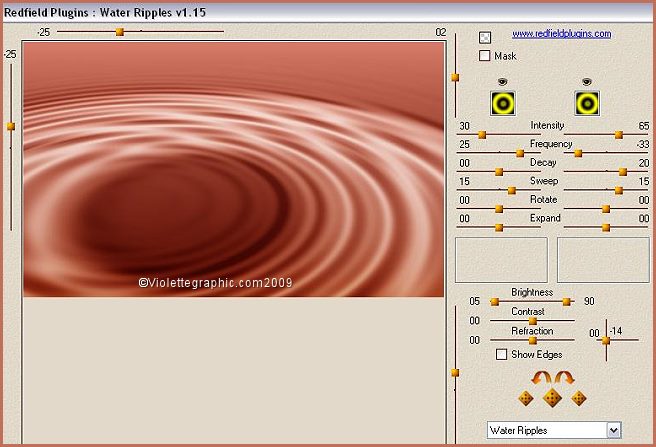Click the crosshair position control handle

coord(605,340)
